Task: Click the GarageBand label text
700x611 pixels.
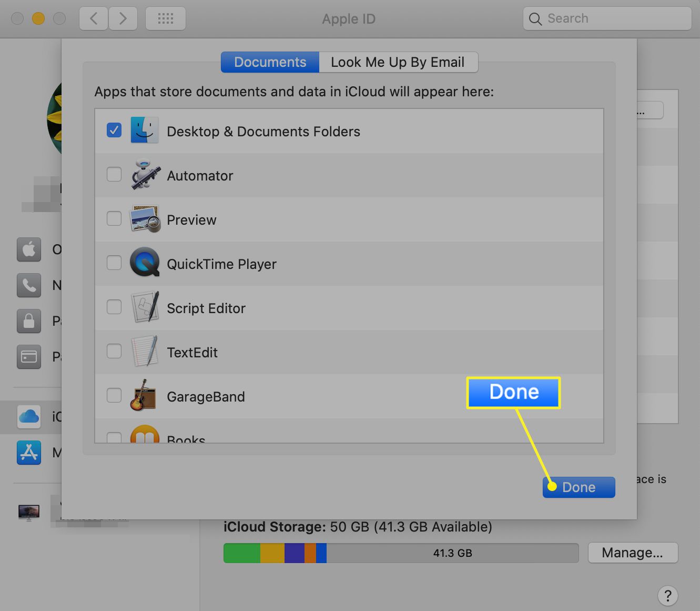Action: click(x=206, y=397)
